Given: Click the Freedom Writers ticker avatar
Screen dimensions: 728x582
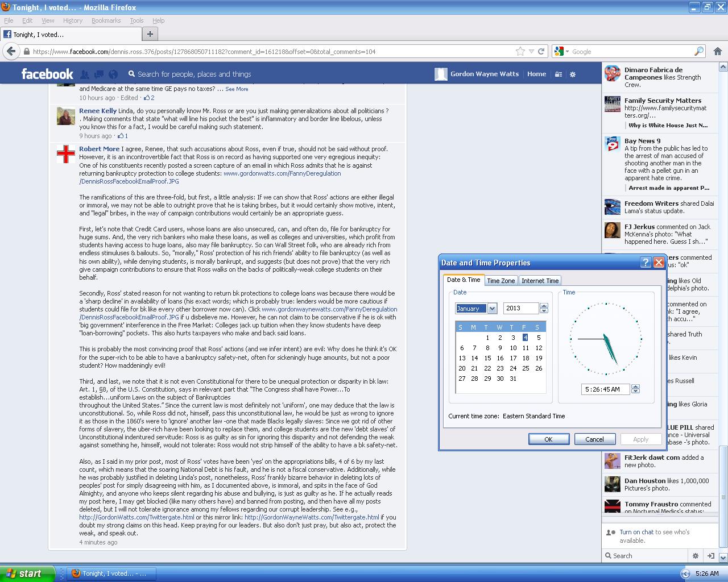Looking at the screenshot, I should tap(613, 207).
